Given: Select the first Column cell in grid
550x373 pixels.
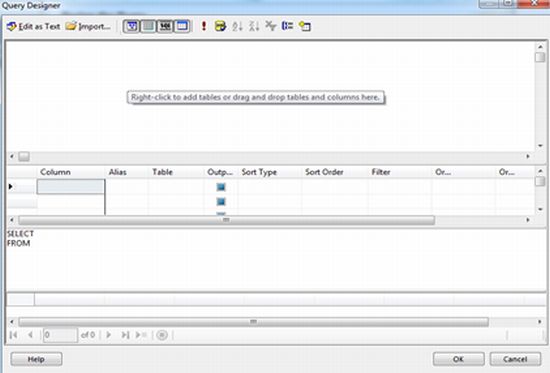Looking at the screenshot, I should pyautogui.click(x=71, y=187).
